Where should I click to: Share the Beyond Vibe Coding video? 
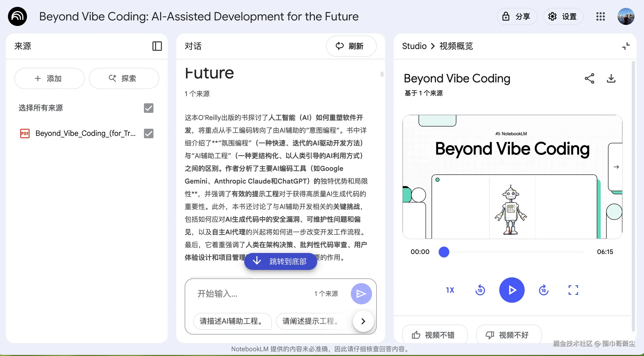589,78
